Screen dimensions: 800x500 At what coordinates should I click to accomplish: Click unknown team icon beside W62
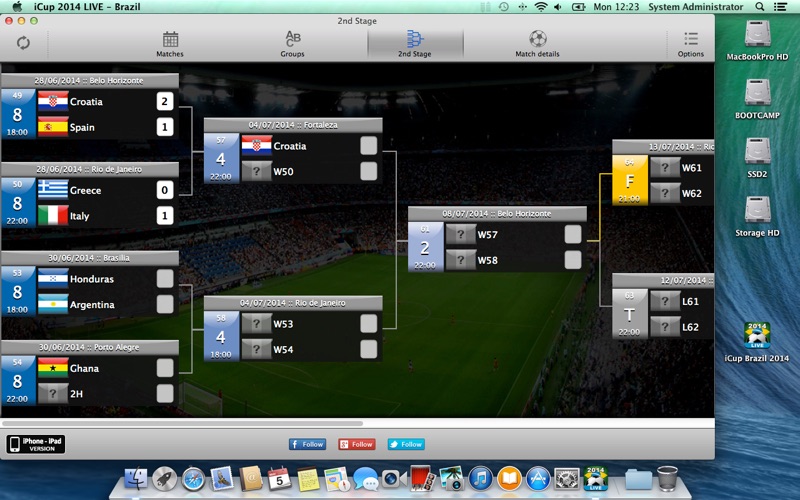pyautogui.click(x=665, y=193)
